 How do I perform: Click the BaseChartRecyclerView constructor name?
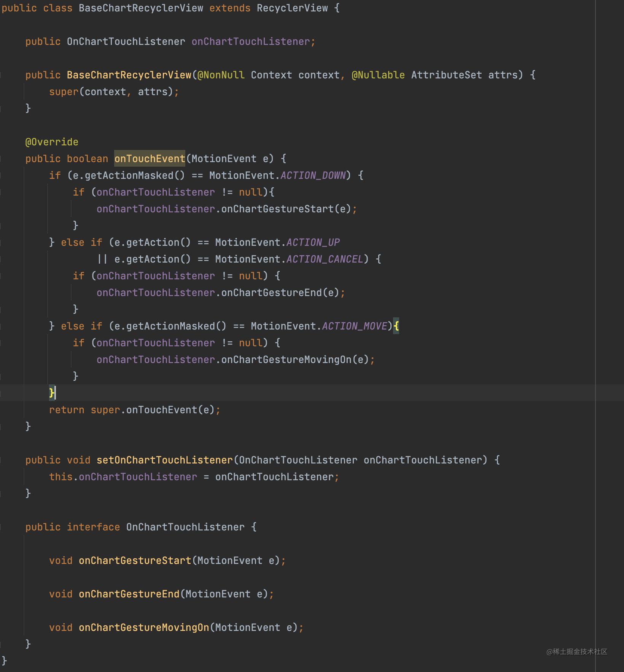coord(129,75)
